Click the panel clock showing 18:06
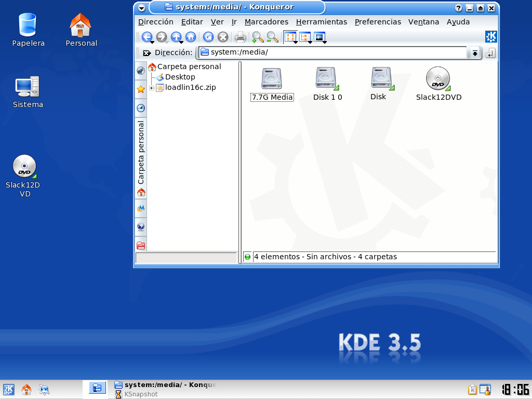This screenshot has width=532, height=399. click(515, 390)
